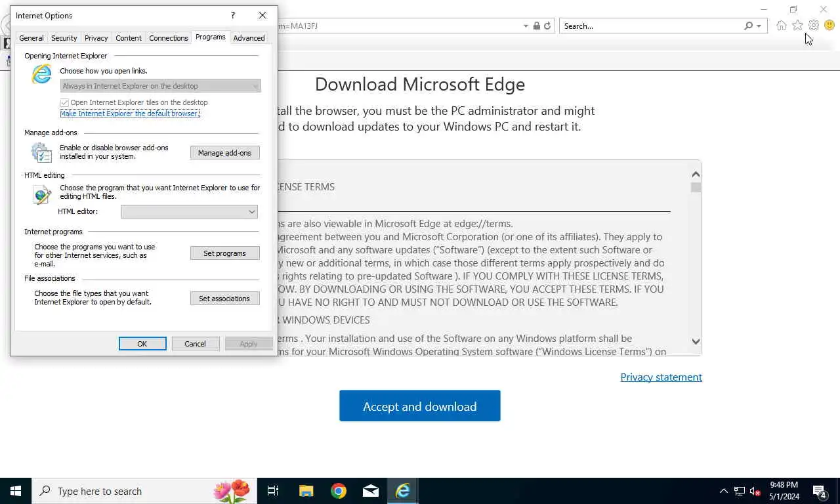Open the Windows Start menu

click(16, 491)
